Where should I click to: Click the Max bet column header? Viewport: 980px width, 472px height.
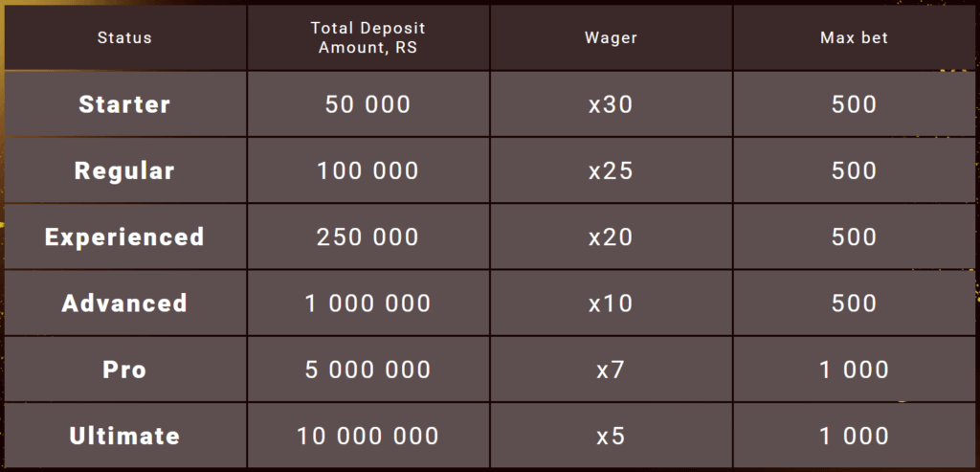(854, 37)
